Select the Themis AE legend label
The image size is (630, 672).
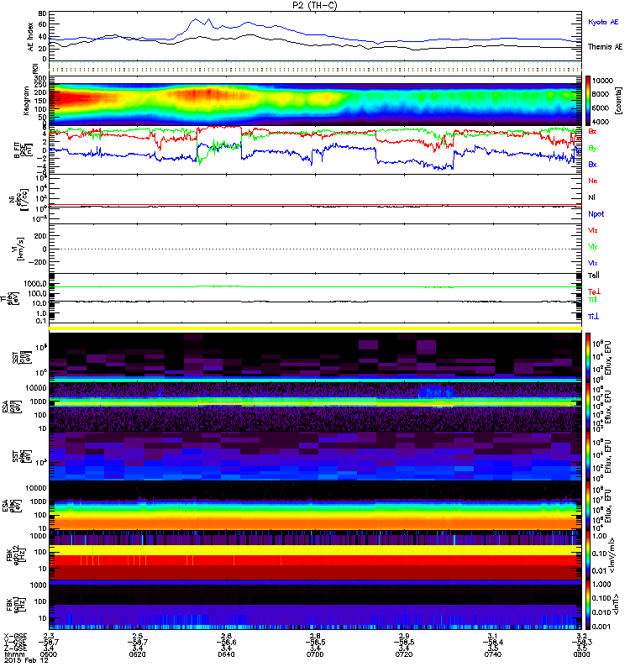pyautogui.click(x=605, y=47)
